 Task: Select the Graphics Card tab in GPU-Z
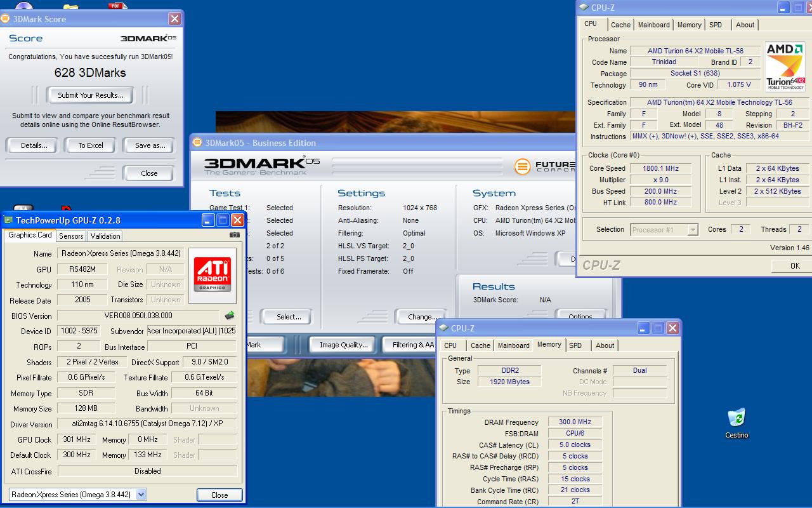[30, 235]
